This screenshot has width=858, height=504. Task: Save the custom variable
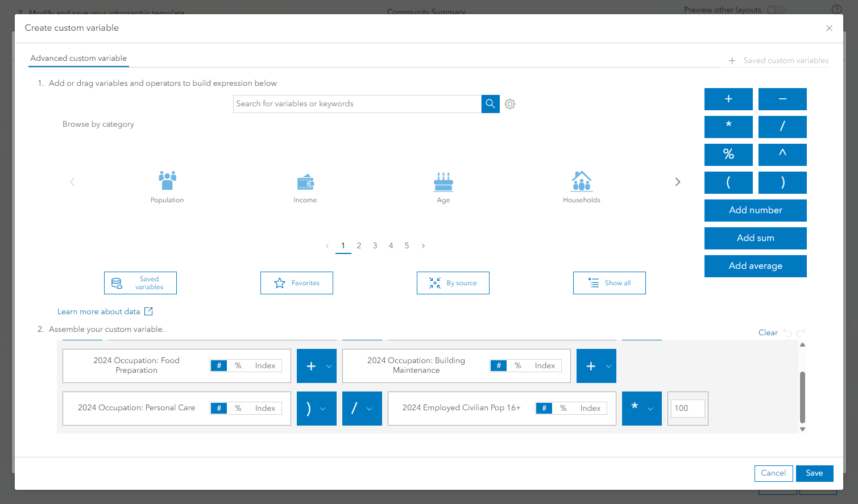tap(814, 473)
